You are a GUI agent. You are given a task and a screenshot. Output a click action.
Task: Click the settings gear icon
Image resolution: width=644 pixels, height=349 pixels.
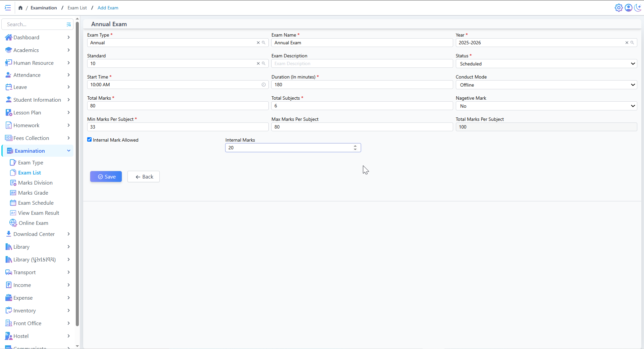pyautogui.click(x=619, y=8)
